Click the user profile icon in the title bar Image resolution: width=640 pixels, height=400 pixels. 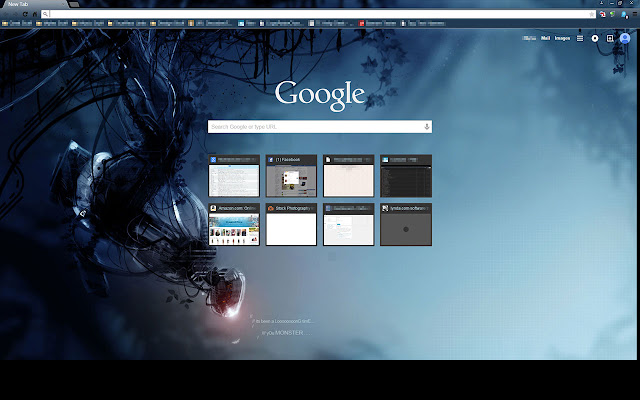[x=602, y=3]
